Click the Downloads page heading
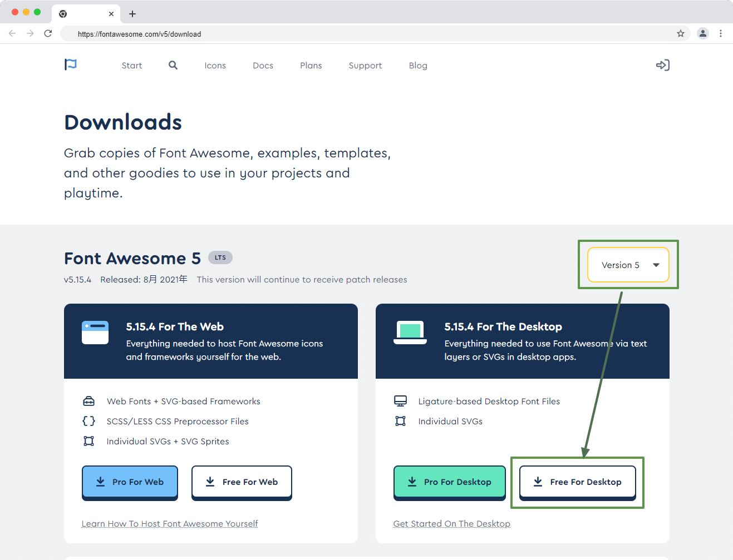 [123, 122]
